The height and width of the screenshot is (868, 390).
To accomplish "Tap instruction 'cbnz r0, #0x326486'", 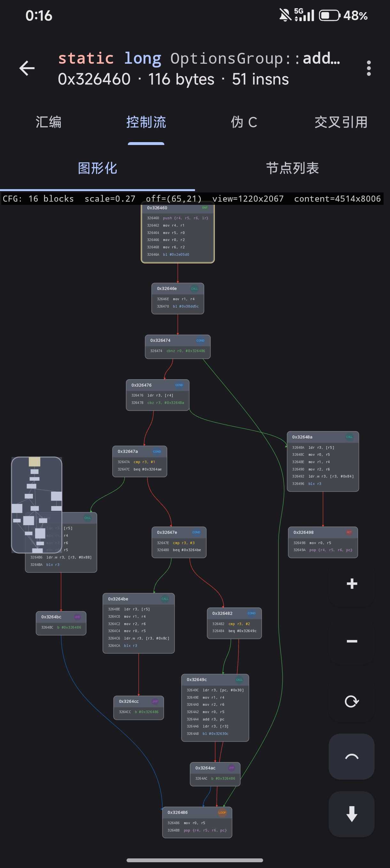I will [x=186, y=351].
